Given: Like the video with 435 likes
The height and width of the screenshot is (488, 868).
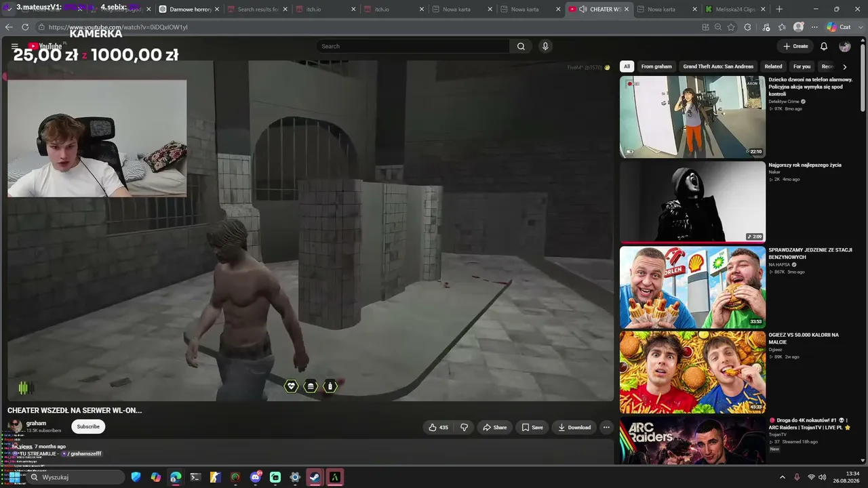Looking at the screenshot, I should [439, 427].
